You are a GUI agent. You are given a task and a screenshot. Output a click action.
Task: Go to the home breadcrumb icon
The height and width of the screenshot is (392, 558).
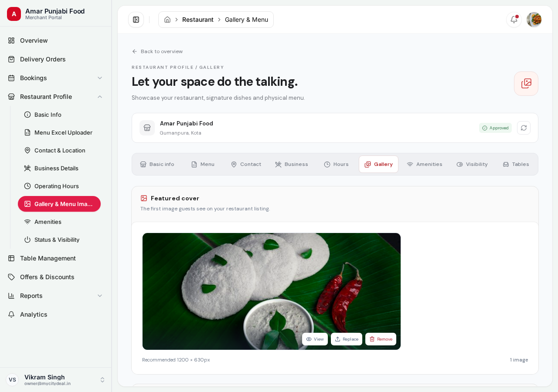pyautogui.click(x=167, y=20)
